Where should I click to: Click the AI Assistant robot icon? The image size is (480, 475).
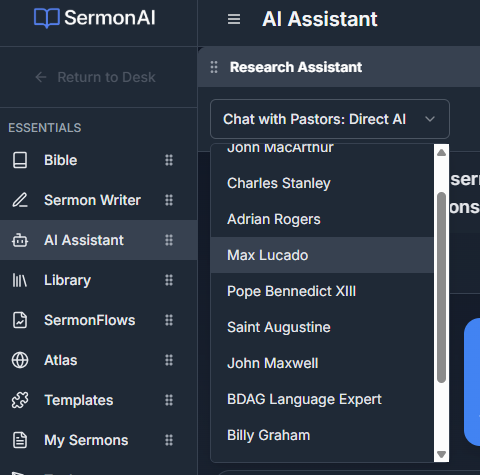(x=20, y=240)
